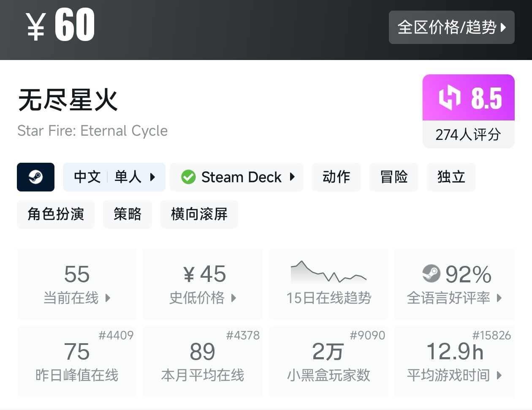Select the 横向滚屏 genre tag
Screen dimensions: 532x410
tap(199, 214)
